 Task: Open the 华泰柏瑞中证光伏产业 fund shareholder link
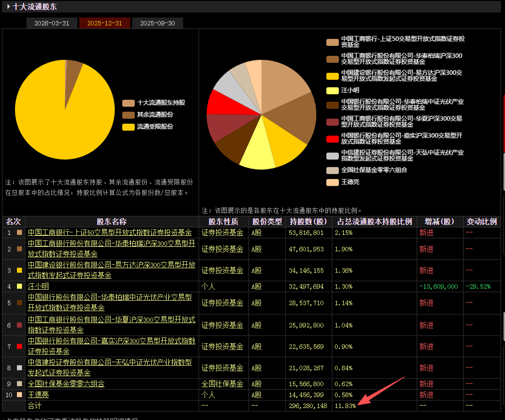(109, 302)
